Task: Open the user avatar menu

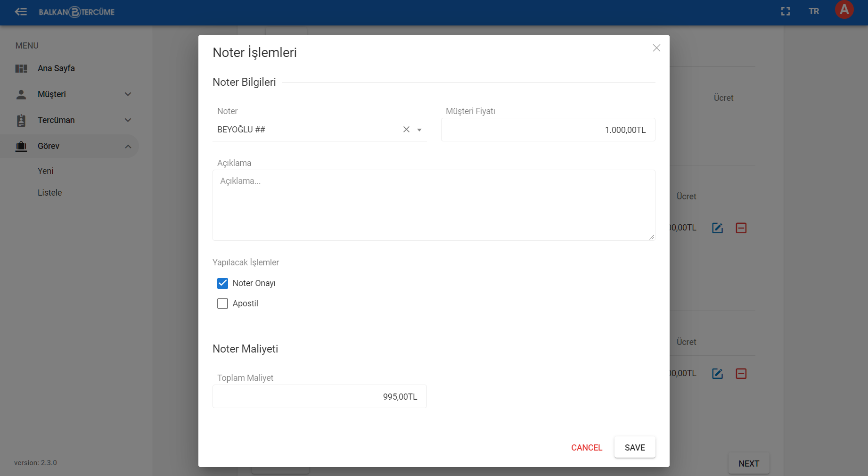Action: click(x=844, y=10)
